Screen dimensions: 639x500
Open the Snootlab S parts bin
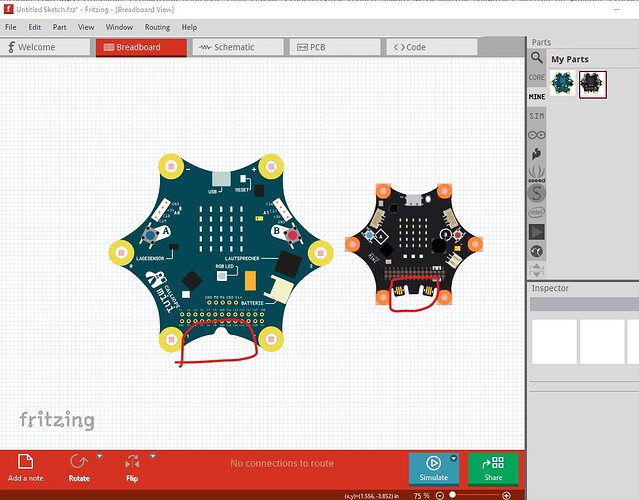537,193
